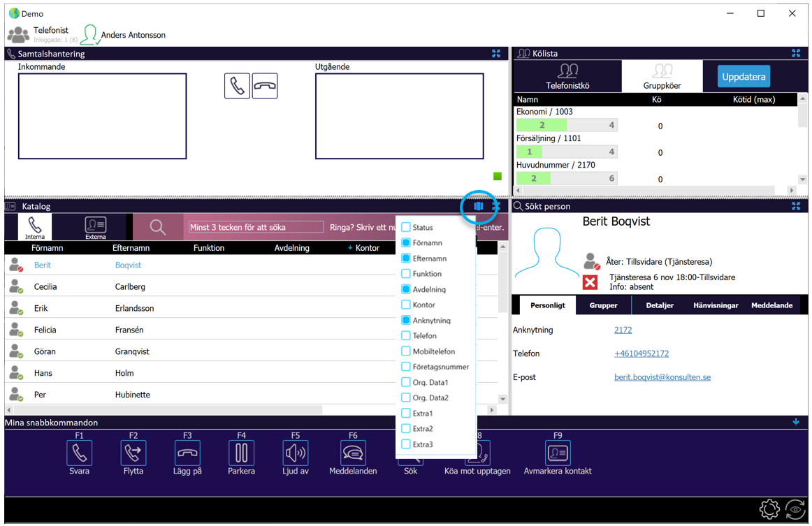This screenshot has width=812, height=526.
Task: Expand the Sökt person panel to fullscreen
Action: pos(796,206)
